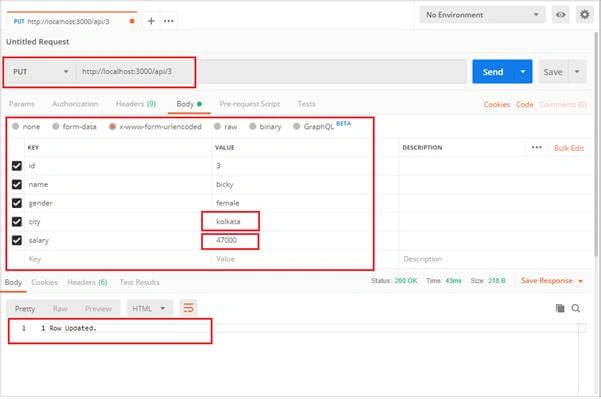The image size is (601, 399).
Task: Expand the Send button dropdown arrow
Action: pos(523,72)
